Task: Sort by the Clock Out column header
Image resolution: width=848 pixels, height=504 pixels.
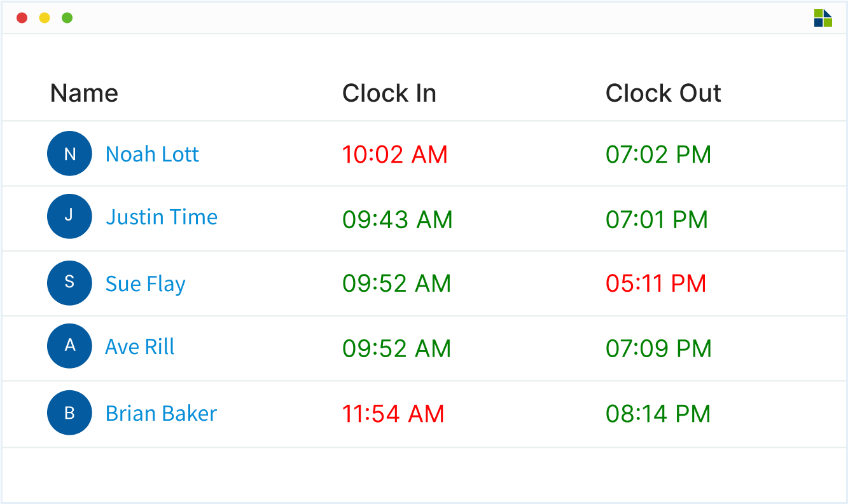Action: tap(663, 93)
